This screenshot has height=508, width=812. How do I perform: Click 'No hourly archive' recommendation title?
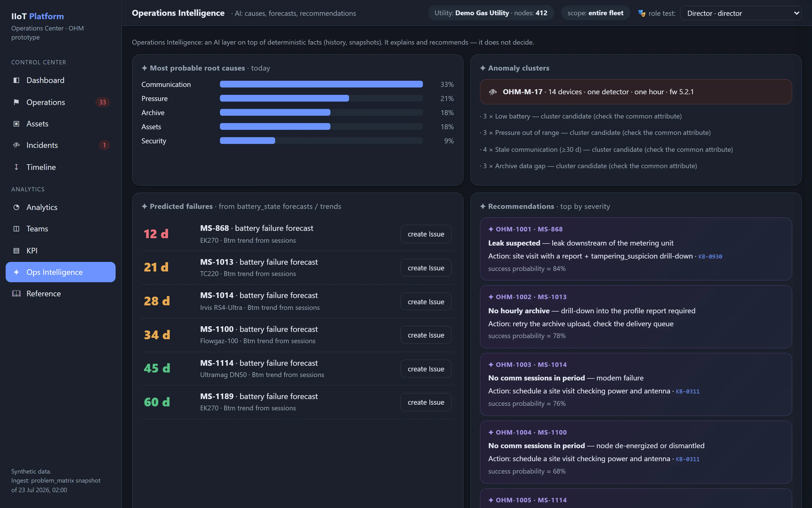click(519, 311)
